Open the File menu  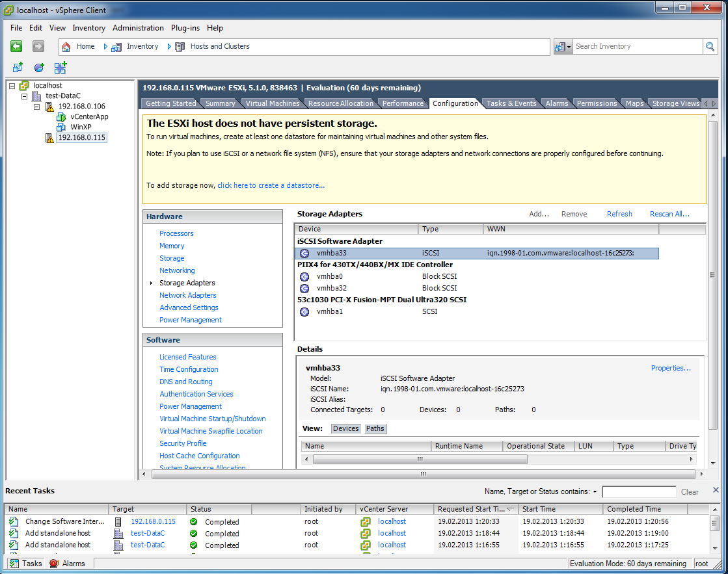(x=16, y=28)
